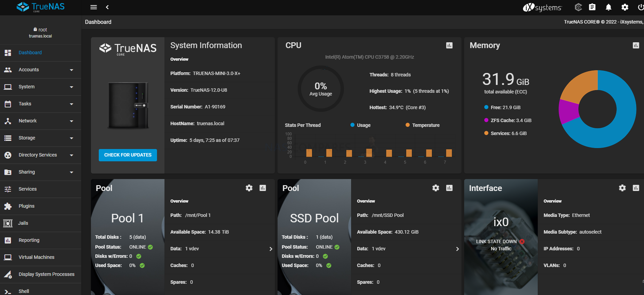Click the Network nodes icon

pyautogui.click(x=8, y=121)
